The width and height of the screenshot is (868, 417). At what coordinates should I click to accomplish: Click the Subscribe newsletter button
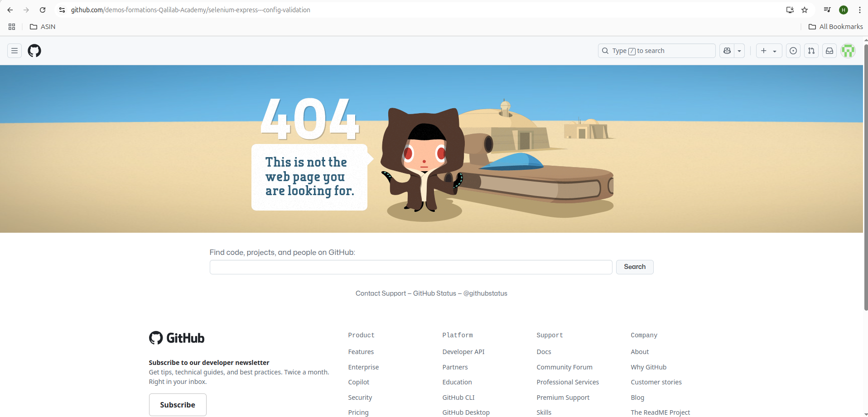[x=178, y=405]
